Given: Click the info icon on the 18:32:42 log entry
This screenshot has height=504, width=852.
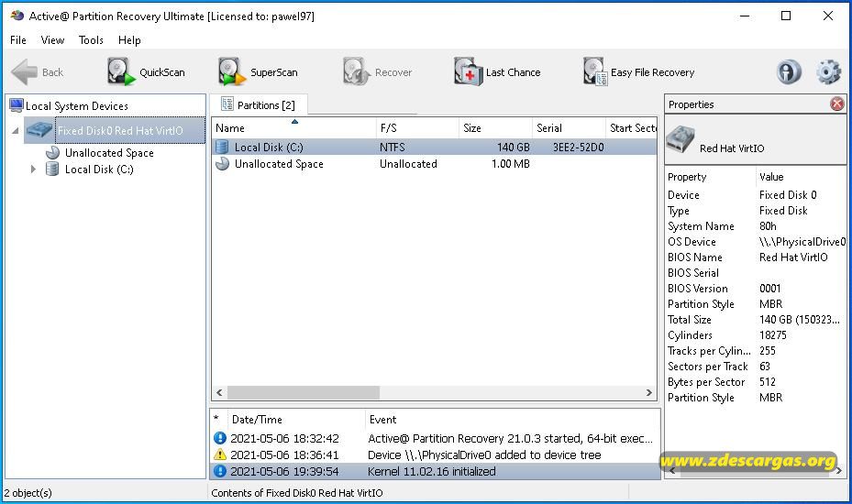Looking at the screenshot, I should 219,438.
